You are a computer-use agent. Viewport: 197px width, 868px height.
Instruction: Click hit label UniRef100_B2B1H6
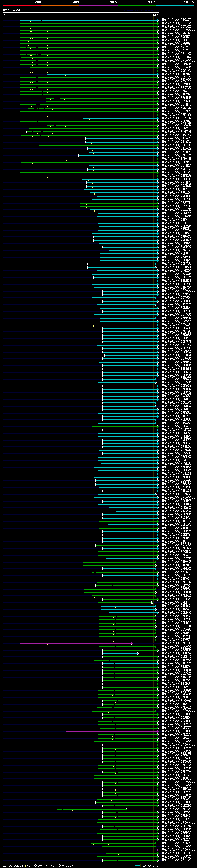coord(177,311)
